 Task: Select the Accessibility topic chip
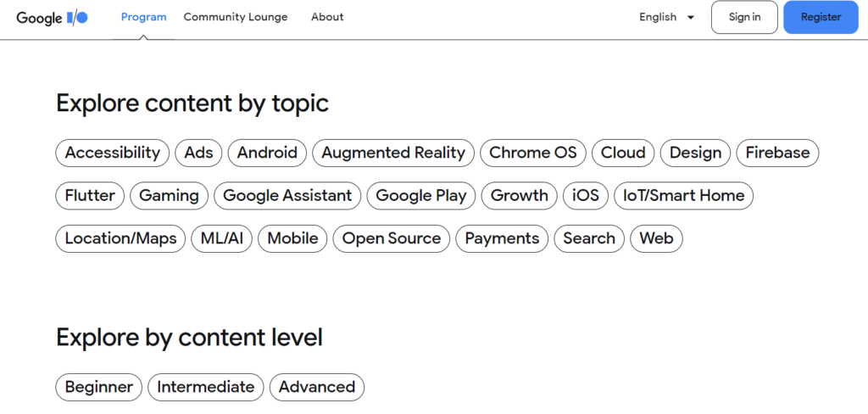(113, 153)
